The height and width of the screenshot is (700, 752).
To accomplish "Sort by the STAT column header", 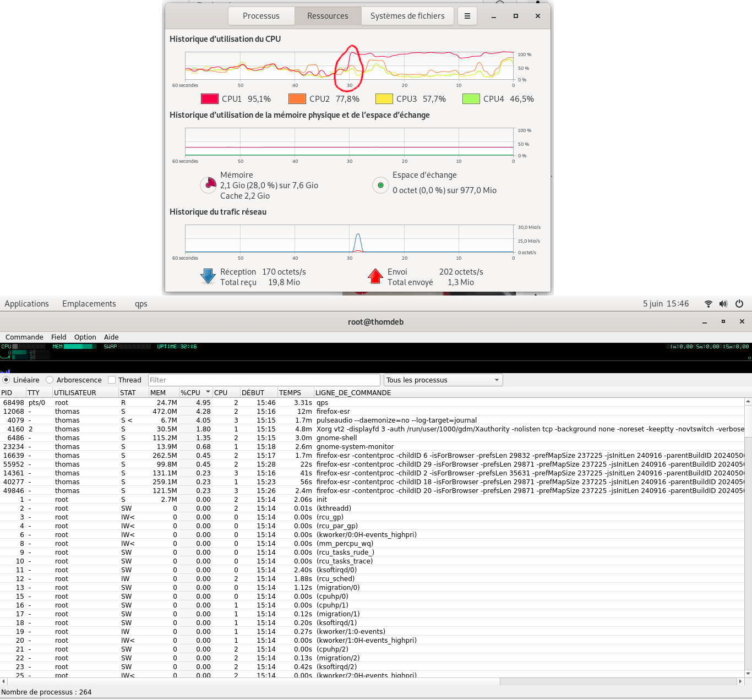I will click(x=134, y=393).
